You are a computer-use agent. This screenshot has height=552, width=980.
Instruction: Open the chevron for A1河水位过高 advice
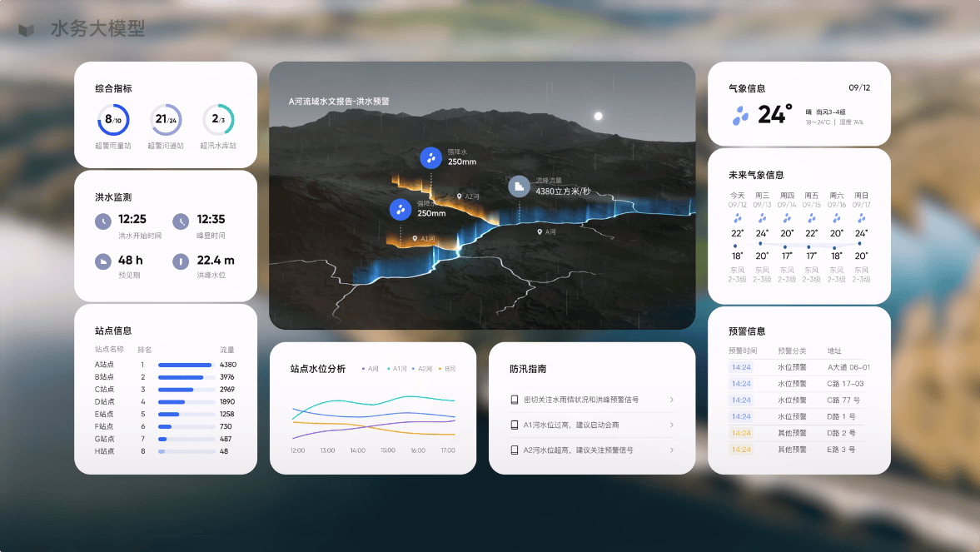coord(671,425)
